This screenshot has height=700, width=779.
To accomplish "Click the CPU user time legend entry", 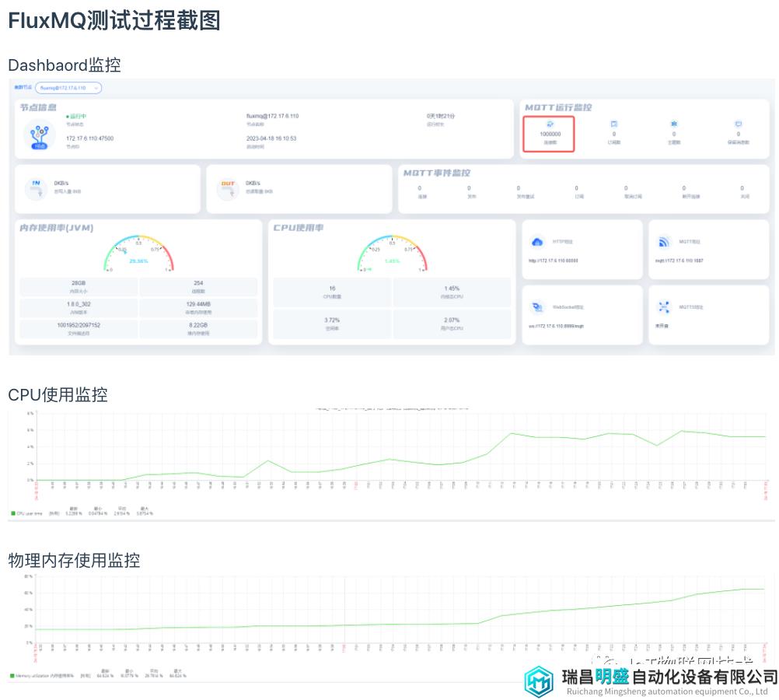I will click(x=27, y=513).
